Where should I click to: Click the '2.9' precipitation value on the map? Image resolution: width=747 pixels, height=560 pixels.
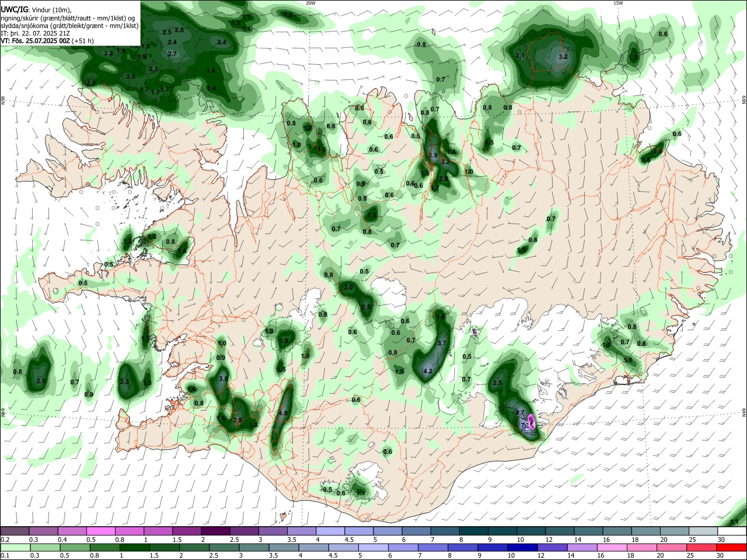[238, 420]
